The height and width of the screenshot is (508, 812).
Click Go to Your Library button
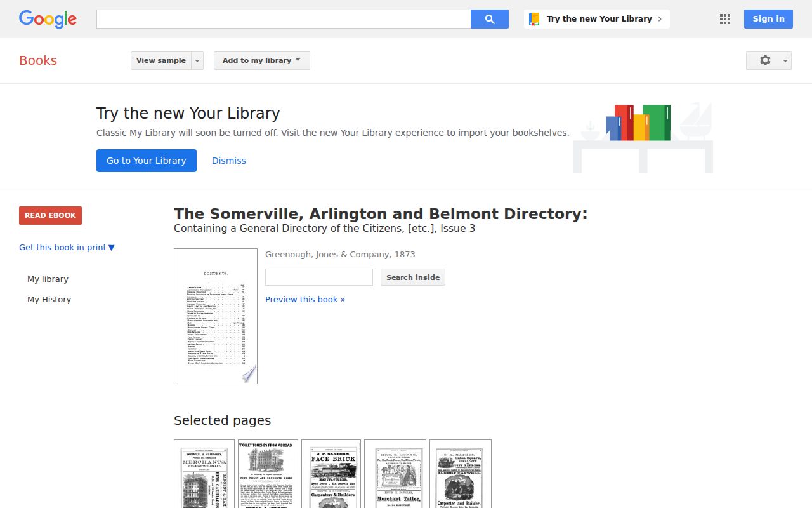[147, 161]
